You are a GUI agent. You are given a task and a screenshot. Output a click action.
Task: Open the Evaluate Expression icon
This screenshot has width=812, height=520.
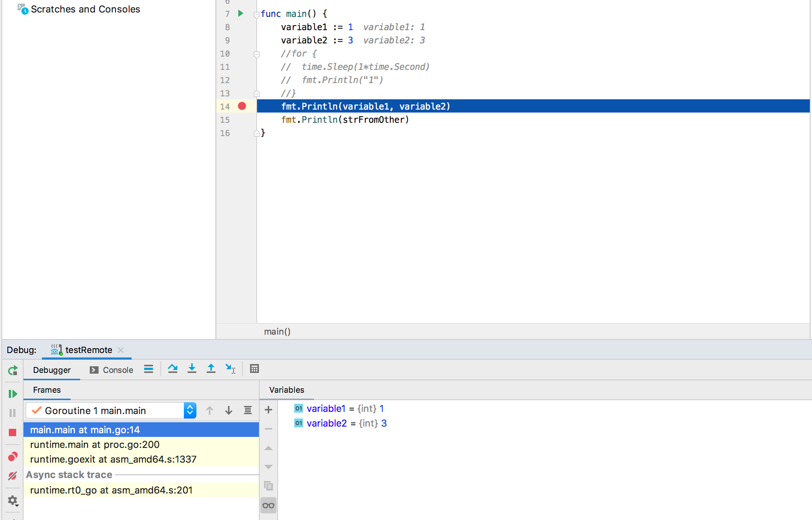pyautogui.click(x=254, y=369)
